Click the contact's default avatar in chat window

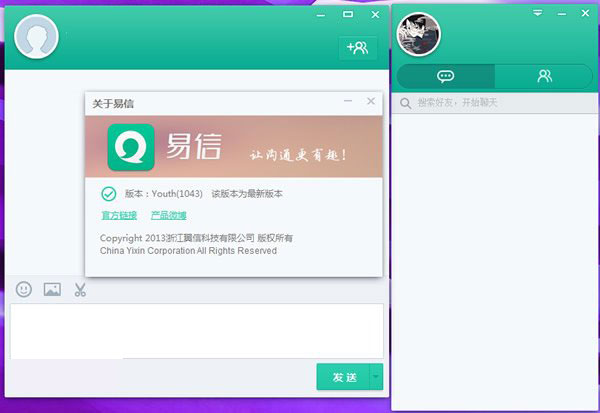36,37
